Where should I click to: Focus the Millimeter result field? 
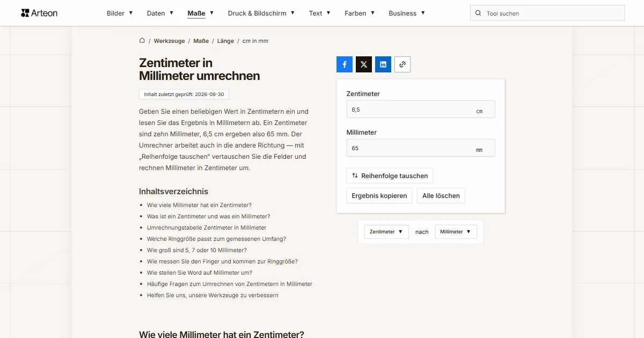[421, 148]
